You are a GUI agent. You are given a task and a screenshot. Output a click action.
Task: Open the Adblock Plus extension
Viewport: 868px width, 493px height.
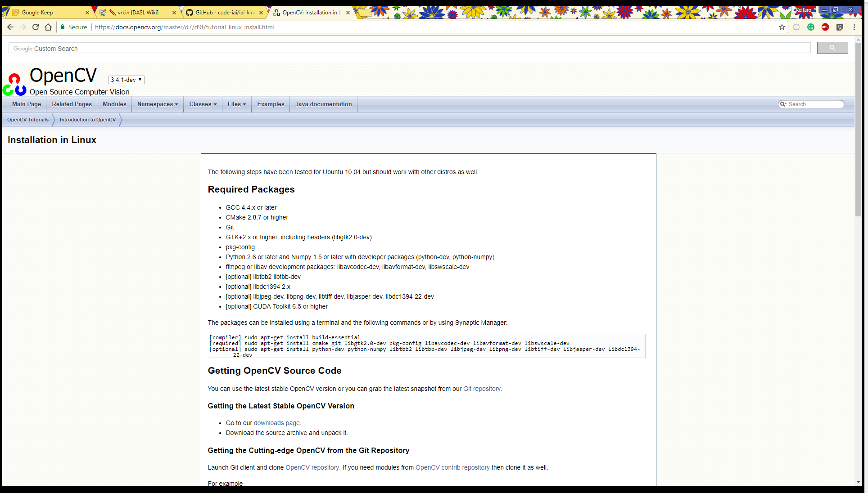pos(825,27)
